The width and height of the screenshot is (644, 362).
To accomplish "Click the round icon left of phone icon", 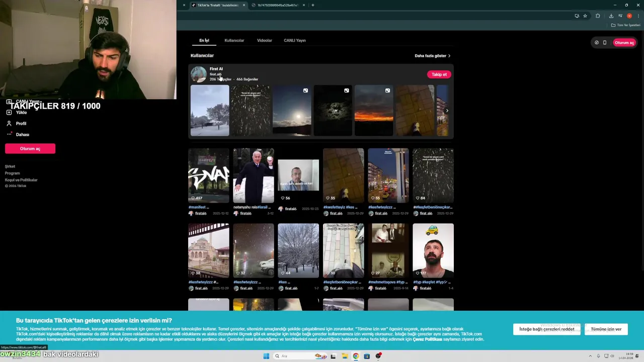I will pyautogui.click(x=597, y=43).
